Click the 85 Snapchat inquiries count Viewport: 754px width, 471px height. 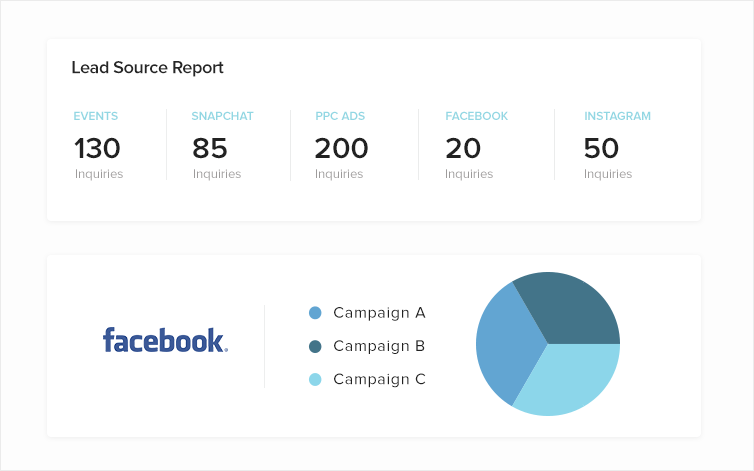point(210,149)
